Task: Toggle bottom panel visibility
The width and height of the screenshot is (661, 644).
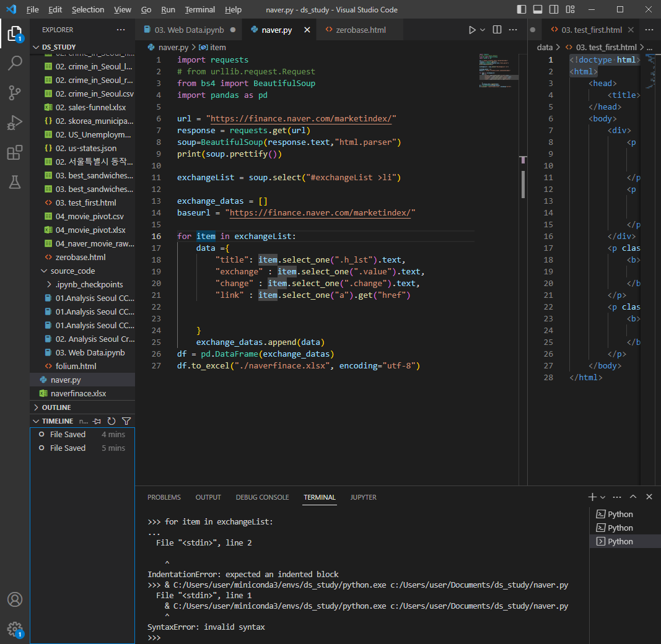Action: 538,9
